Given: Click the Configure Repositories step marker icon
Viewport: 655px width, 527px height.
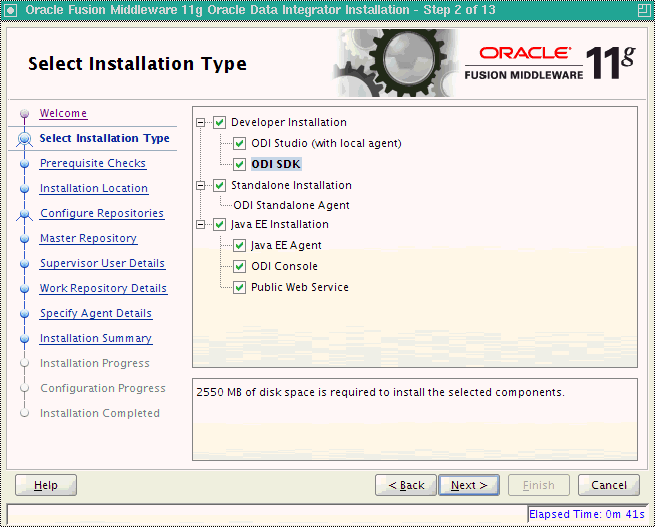Looking at the screenshot, I should pyautogui.click(x=25, y=214).
